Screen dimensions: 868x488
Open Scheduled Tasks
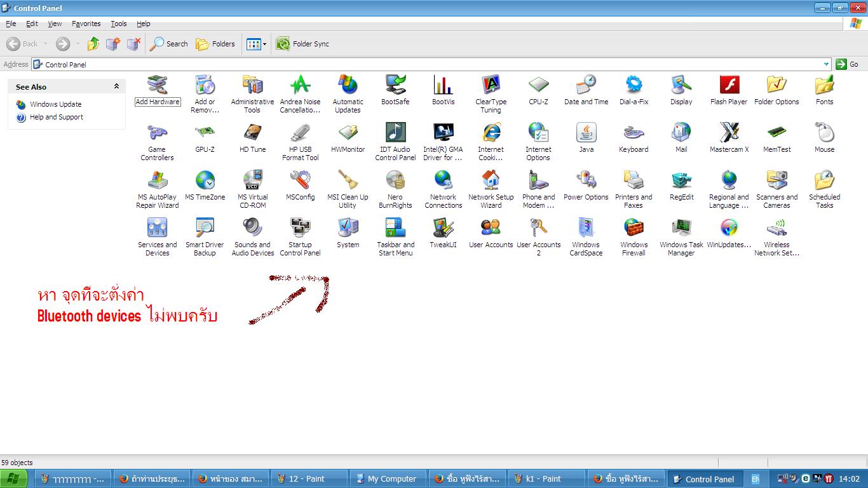(x=824, y=190)
